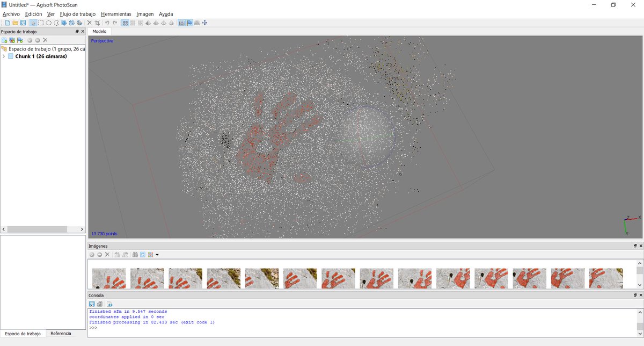Save console log with floppy icon

click(x=92, y=304)
